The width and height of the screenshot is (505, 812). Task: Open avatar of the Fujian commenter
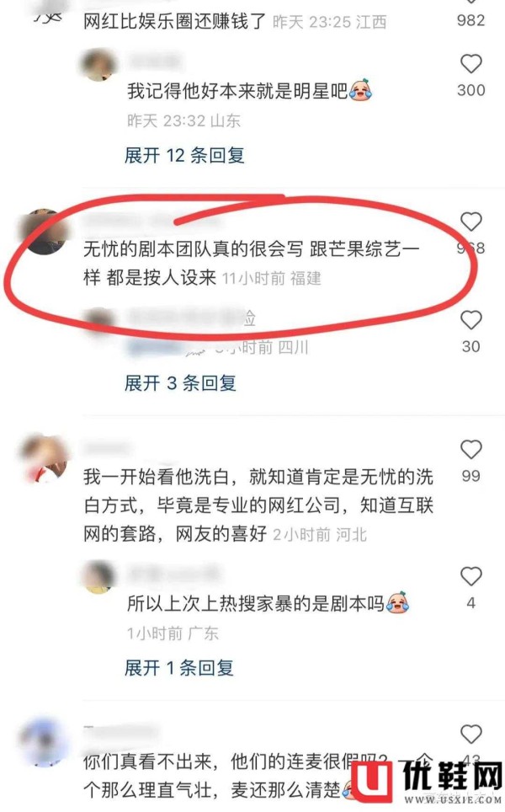[45, 232]
